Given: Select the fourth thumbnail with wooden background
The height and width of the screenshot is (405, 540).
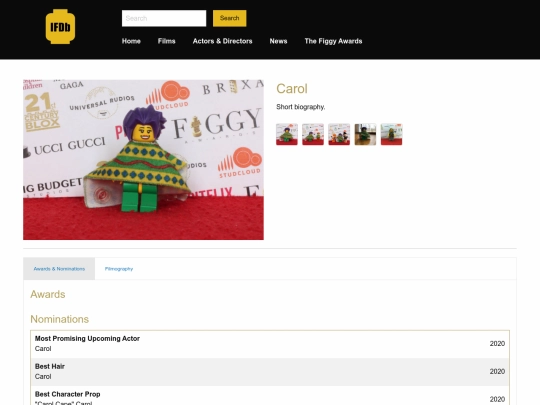Looking at the screenshot, I should [365, 134].
